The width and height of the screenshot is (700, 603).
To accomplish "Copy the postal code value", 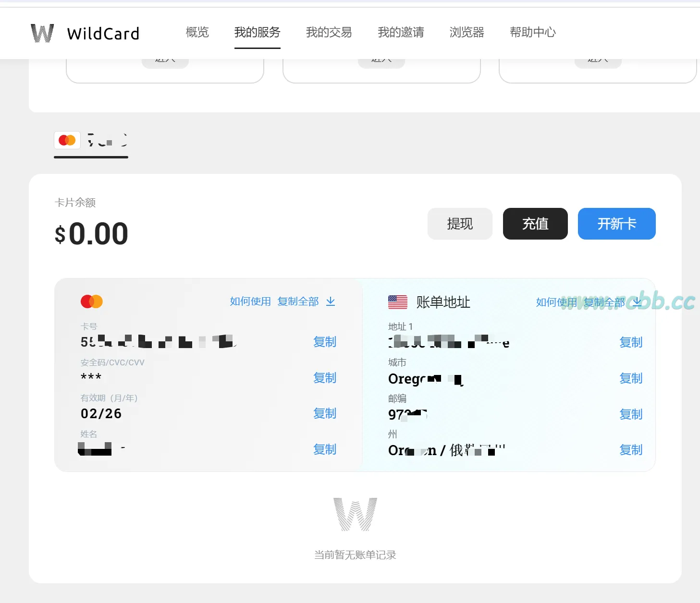I will [x=630, y=414].
